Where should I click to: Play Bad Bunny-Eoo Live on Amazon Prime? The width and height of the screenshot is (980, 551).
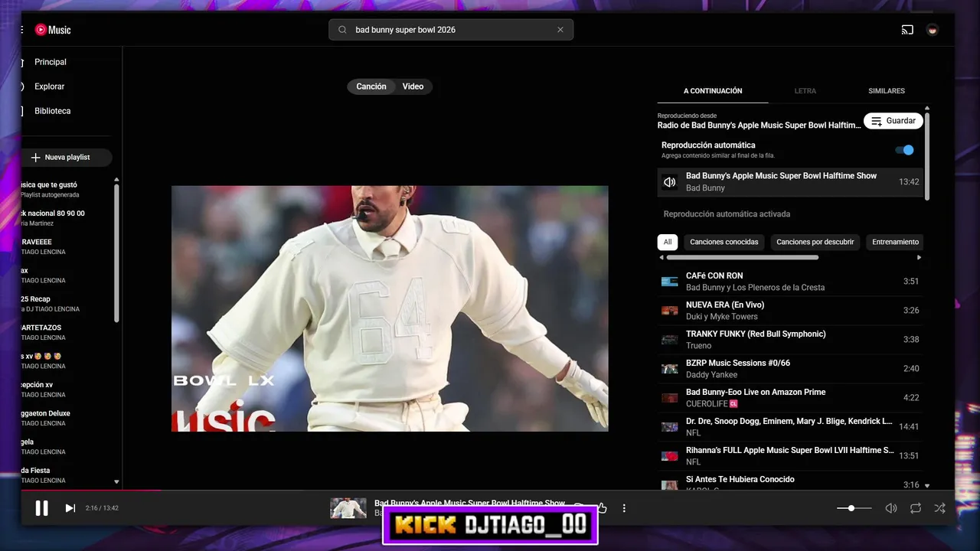[790, 398]
